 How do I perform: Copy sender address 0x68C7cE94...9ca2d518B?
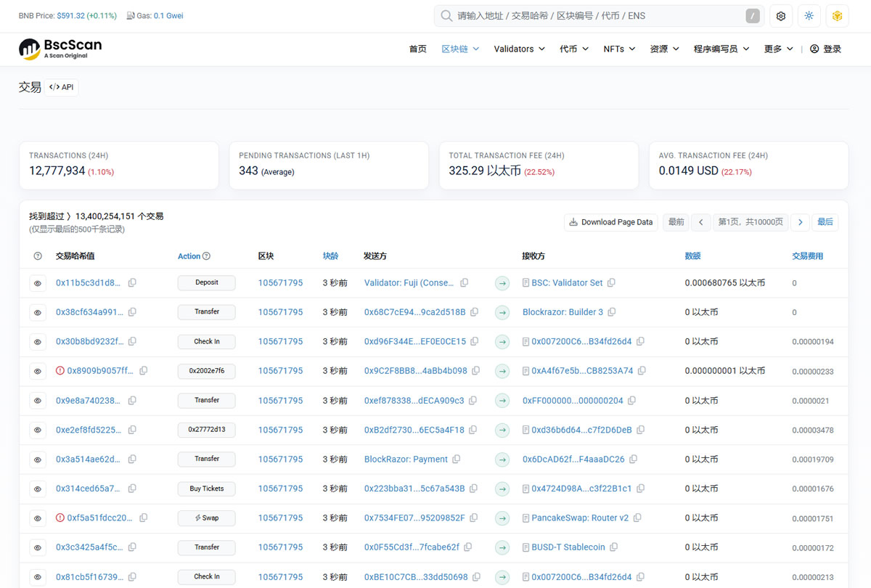[x=475, y=312]
